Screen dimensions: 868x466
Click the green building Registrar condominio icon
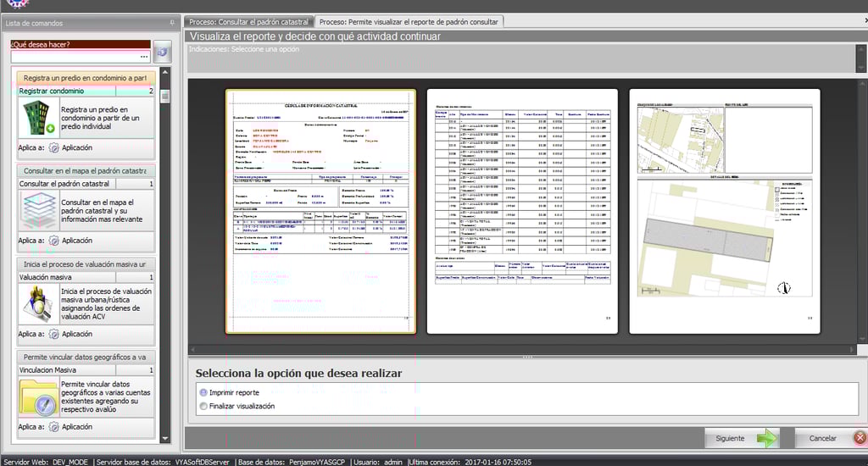point(38,118)
